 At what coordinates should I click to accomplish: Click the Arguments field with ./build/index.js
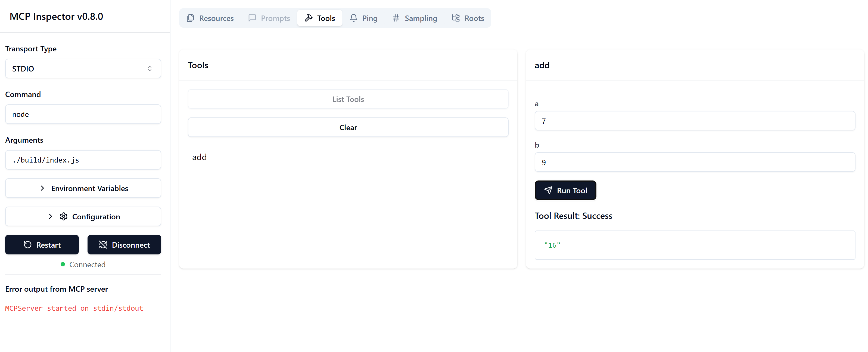click(83, 160)
